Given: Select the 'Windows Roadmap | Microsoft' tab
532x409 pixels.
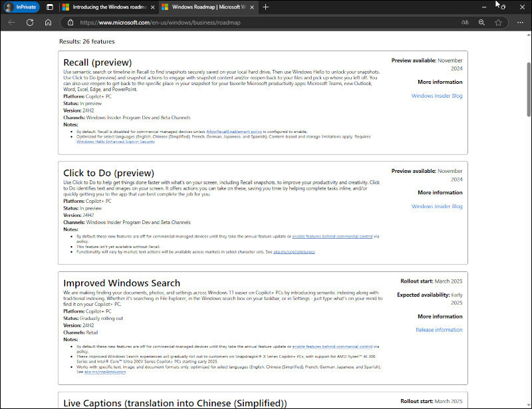Looking at the screenshot, I should pos(209,7).
